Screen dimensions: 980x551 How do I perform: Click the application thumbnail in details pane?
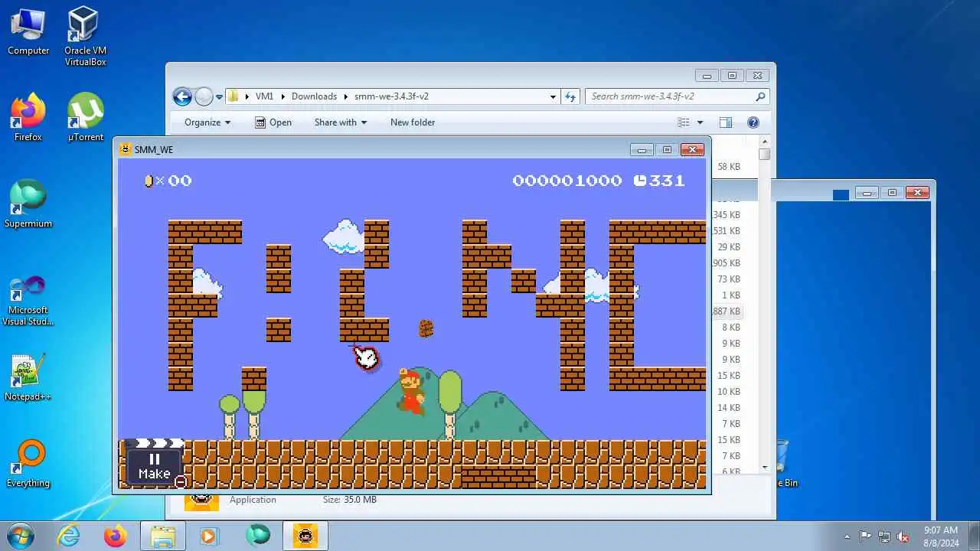pos(201,501)
